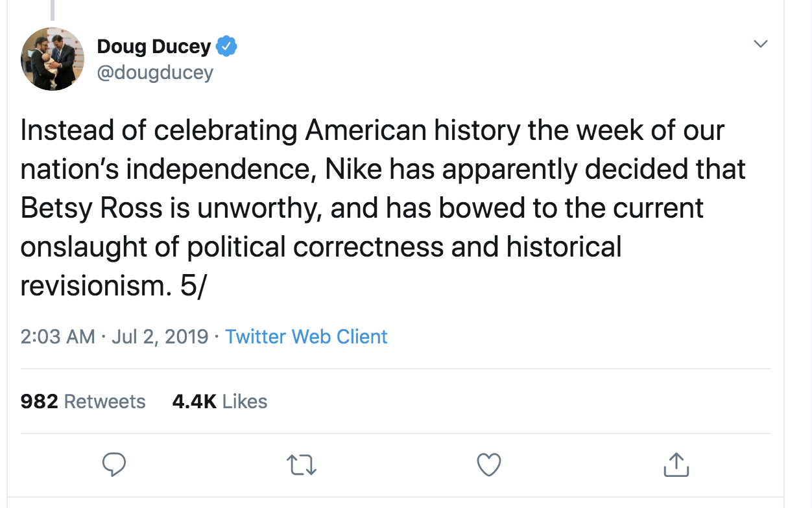Click "American history" in the tweet text
This screenshot has width=812, height=508.
pos(412,131)
